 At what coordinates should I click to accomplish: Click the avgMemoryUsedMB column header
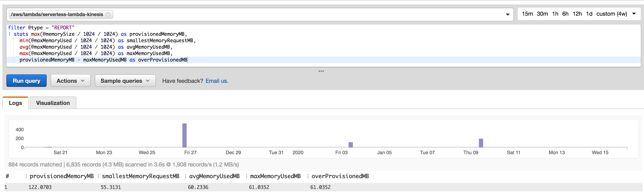214,176
